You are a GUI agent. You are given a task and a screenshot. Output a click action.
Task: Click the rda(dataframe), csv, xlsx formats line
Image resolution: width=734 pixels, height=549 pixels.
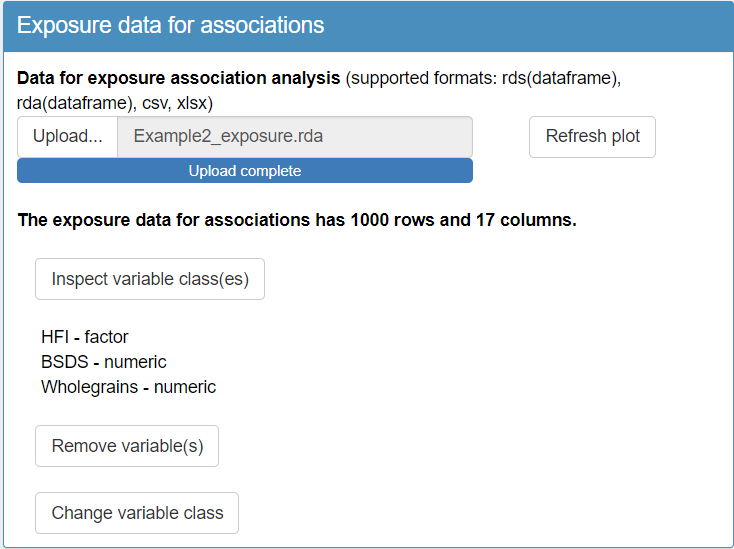click(115, 103)
